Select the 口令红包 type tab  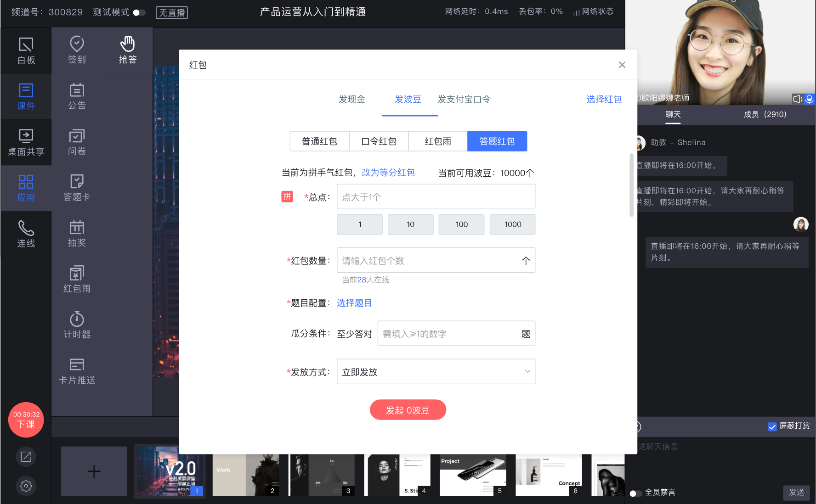pos(379,141)
